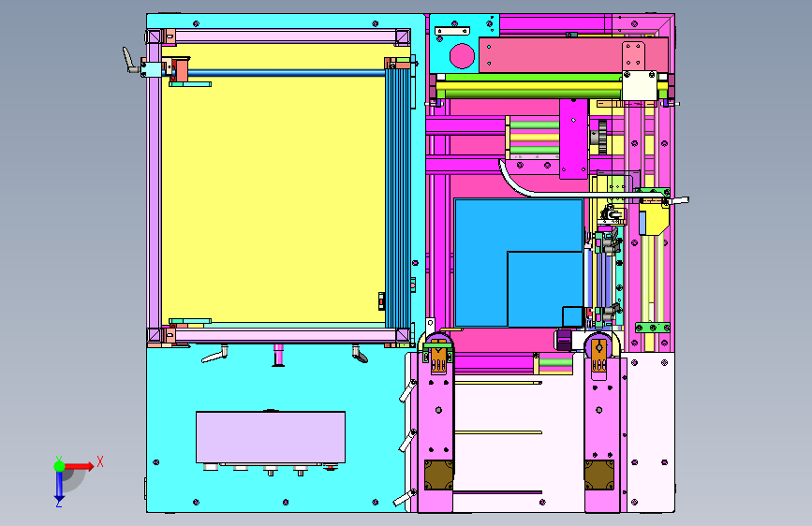Select the small blue square beside the L-shaped block

pos(572,316)
